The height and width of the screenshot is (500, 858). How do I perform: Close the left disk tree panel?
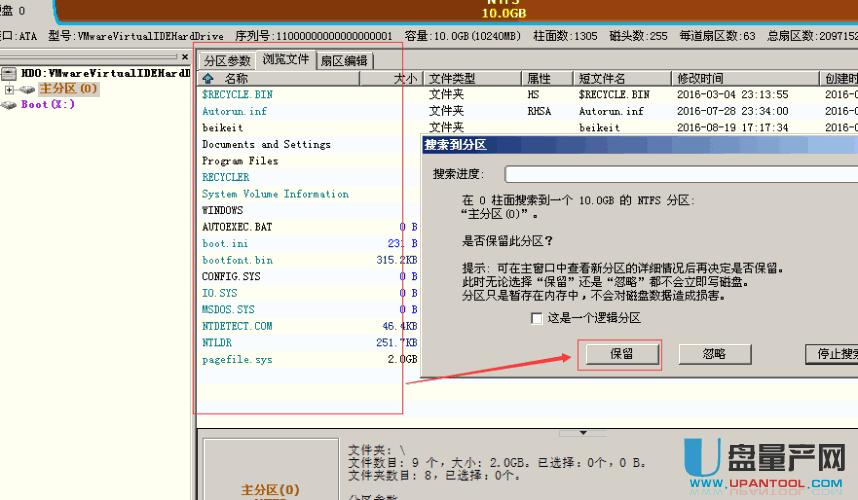coord(184,57)
